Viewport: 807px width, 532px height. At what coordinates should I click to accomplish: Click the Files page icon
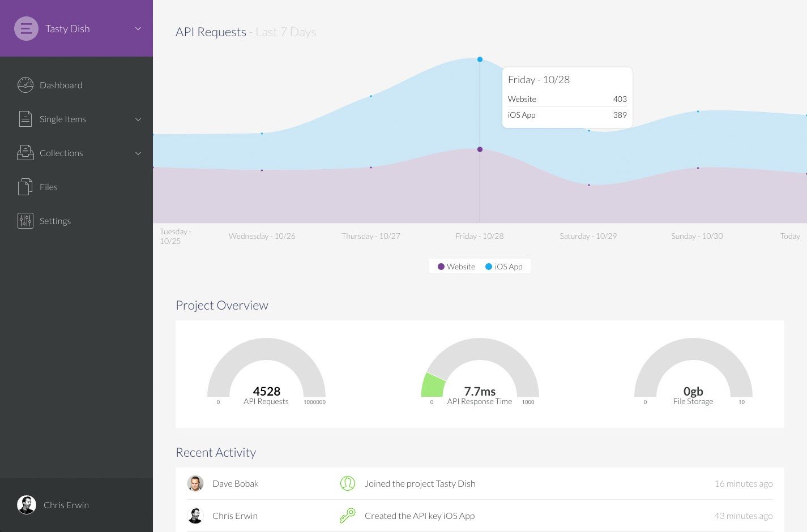pyautogui.click(x=25, y=187)
